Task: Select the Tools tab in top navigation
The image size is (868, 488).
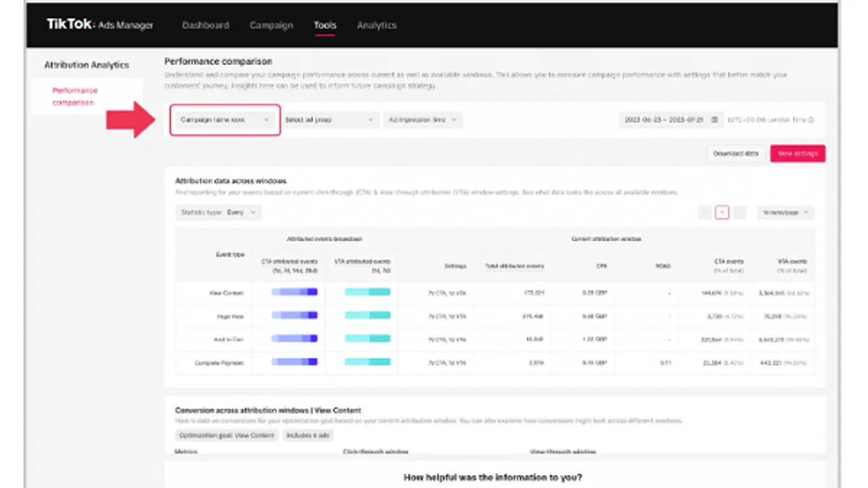Action: (325, 25)
